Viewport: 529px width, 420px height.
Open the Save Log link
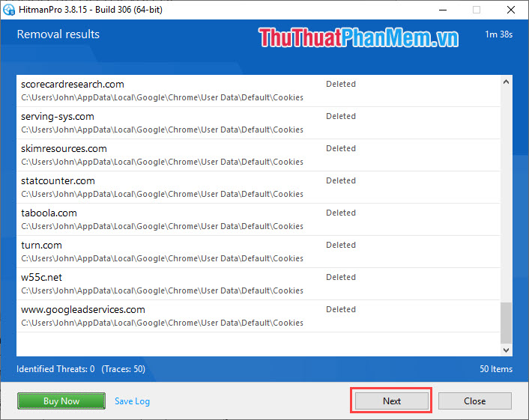tap(132, 401)
